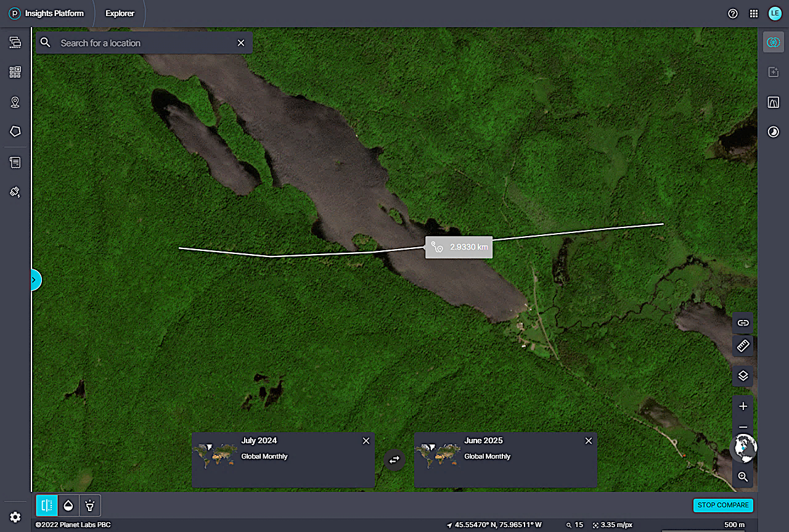789x532 pixels.
Task: Open the July 2024 basemap selector
Action: tap(282, 459)
